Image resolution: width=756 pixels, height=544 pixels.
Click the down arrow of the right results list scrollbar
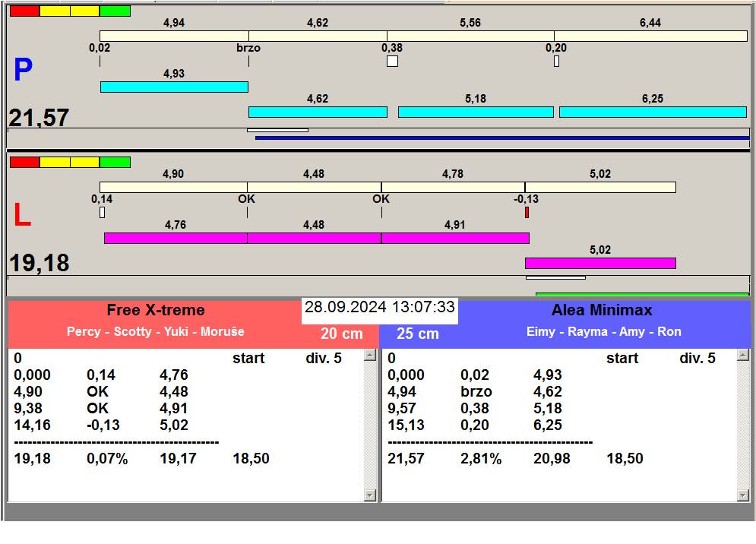pos(743,495)
